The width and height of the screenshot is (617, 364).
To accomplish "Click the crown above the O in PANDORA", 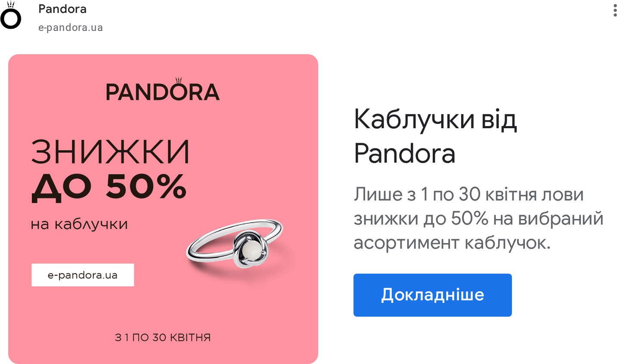I will coord(179,80).
